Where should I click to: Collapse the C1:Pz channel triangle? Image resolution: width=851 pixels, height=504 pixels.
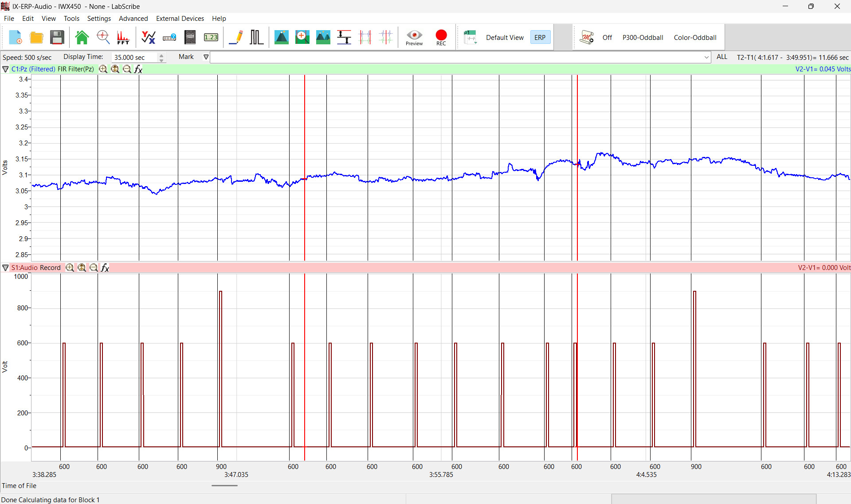[x=5, y=69]
